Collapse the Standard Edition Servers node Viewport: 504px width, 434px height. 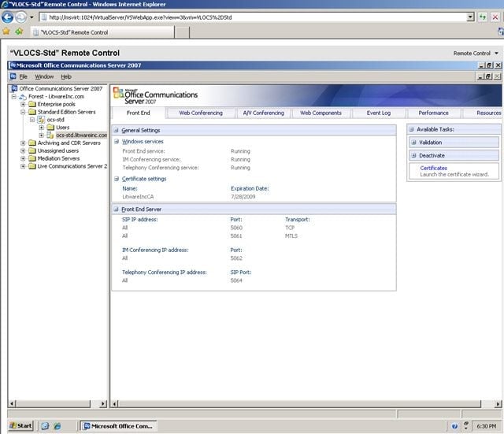pyautogui.click(x=23, y=112)
